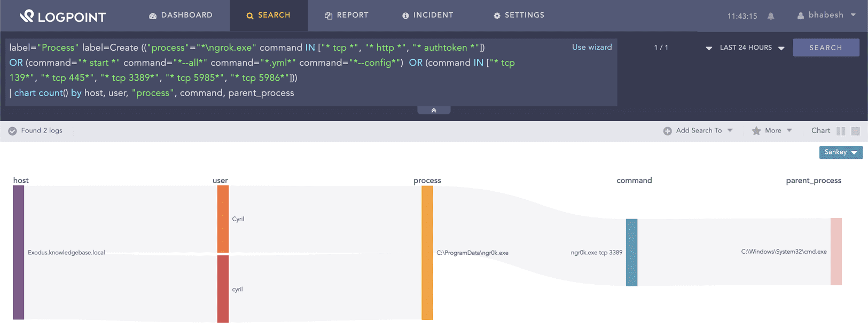868x328 pixels.
Task: Go to the Dashboard tab
Action: [x=181, y=15]
